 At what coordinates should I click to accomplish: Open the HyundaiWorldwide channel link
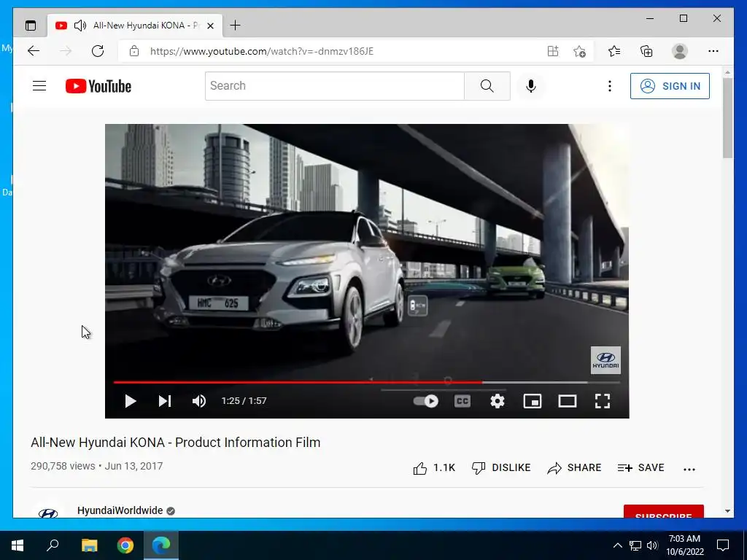click(120, 510)
